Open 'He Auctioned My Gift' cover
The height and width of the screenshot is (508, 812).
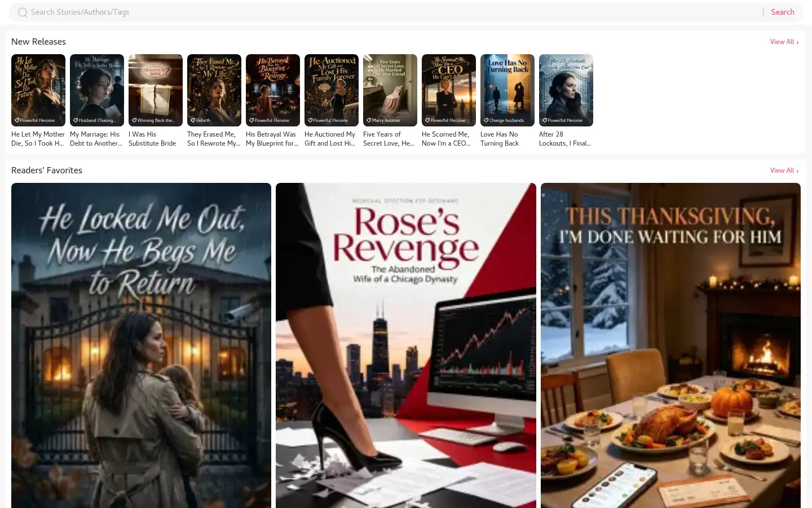click(332, 90)
